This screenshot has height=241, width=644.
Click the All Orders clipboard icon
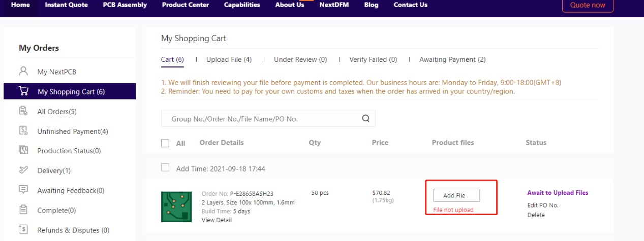[23, 111]
